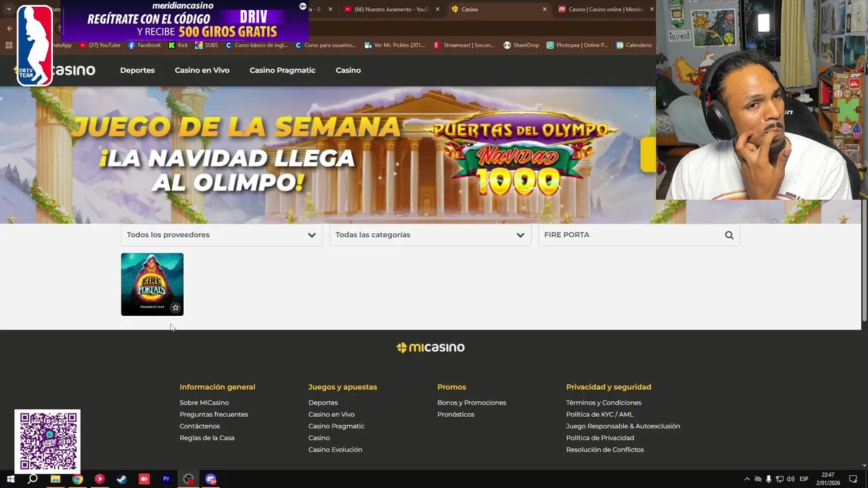Screen dimensions: 868x488
Task: Open Casino Pragmatic in the top menu
Action: [x=282, y=70]
